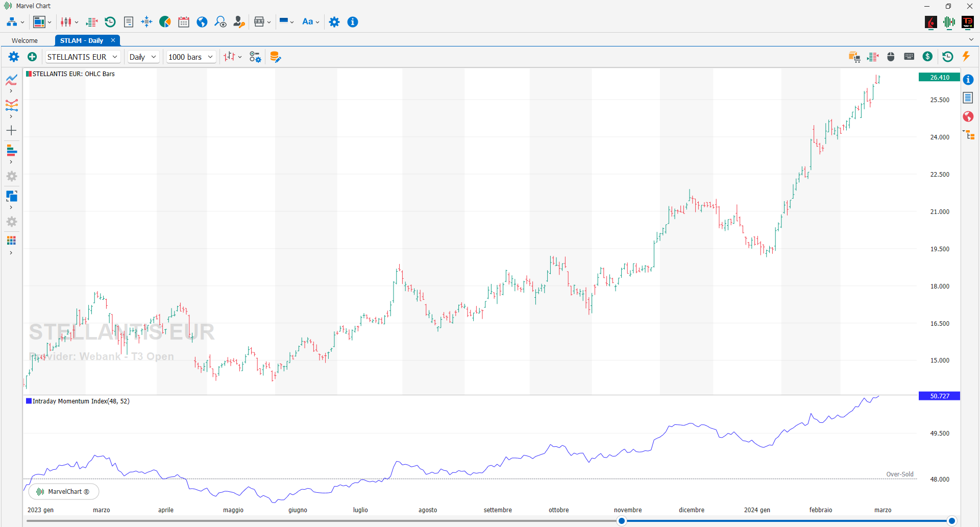The image size is (980, 527).
Task: Click the TXT export icon
Action: (x=259, y=22)
